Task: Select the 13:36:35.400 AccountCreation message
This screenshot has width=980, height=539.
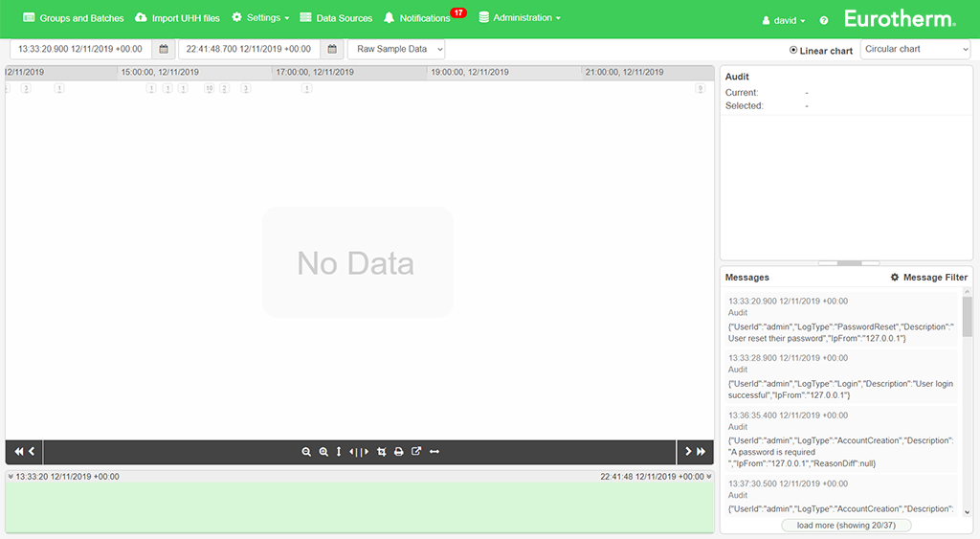Action: [x=841, y=439]
